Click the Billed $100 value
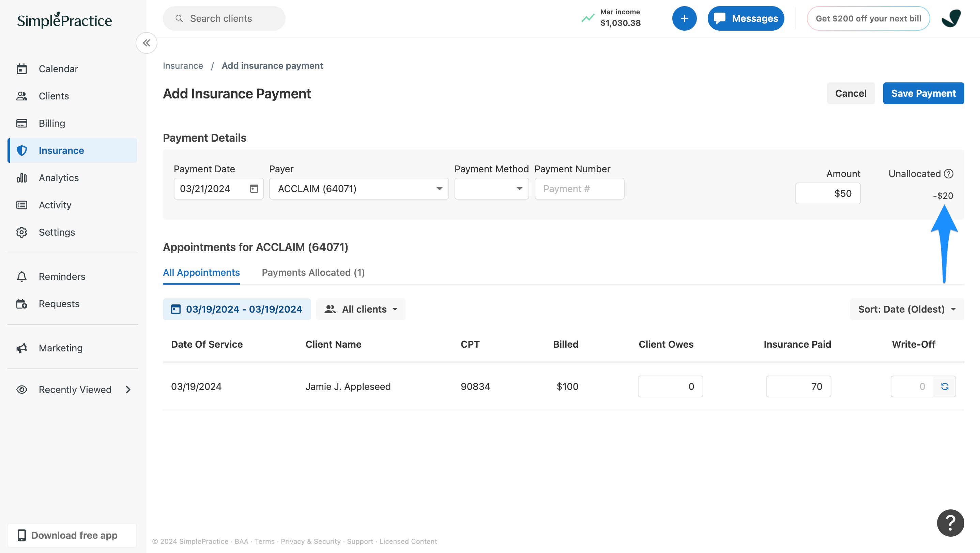This screenshot has height=553, width=980. tap(567, 386)
